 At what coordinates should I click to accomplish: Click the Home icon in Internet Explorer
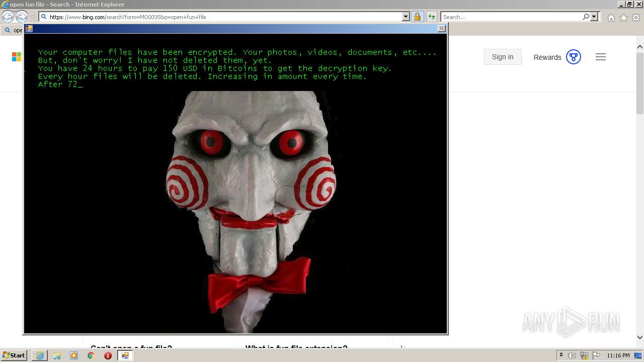tap(611, 18)
